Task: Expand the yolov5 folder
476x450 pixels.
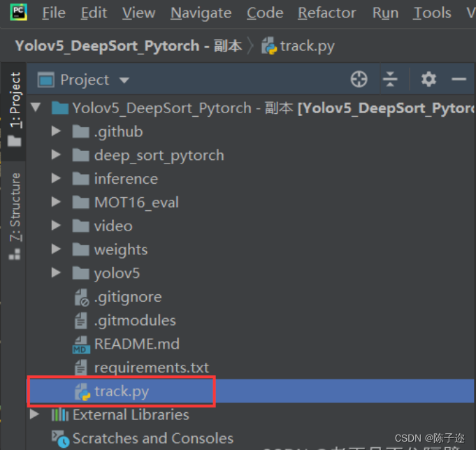Action: pos(56,273)
